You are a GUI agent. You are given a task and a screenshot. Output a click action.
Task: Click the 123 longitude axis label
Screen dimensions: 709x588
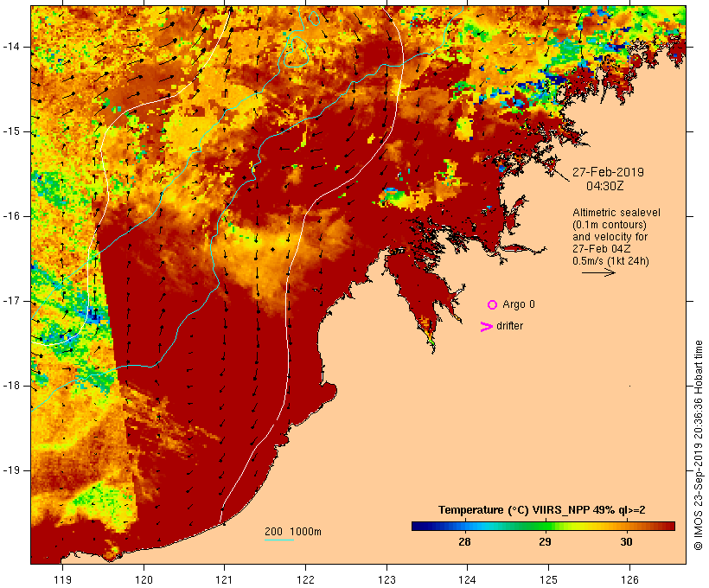(386, 579)
